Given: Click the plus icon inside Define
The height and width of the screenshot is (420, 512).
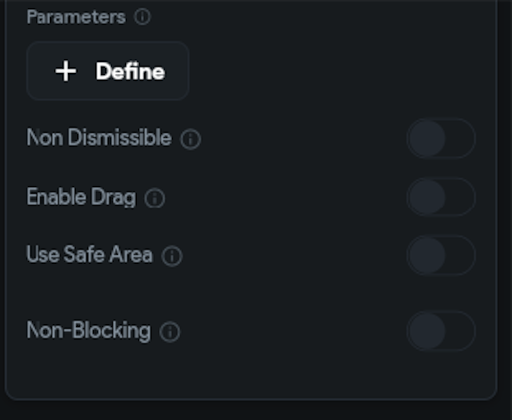Looking at the screenshot, I should (66, 71).
